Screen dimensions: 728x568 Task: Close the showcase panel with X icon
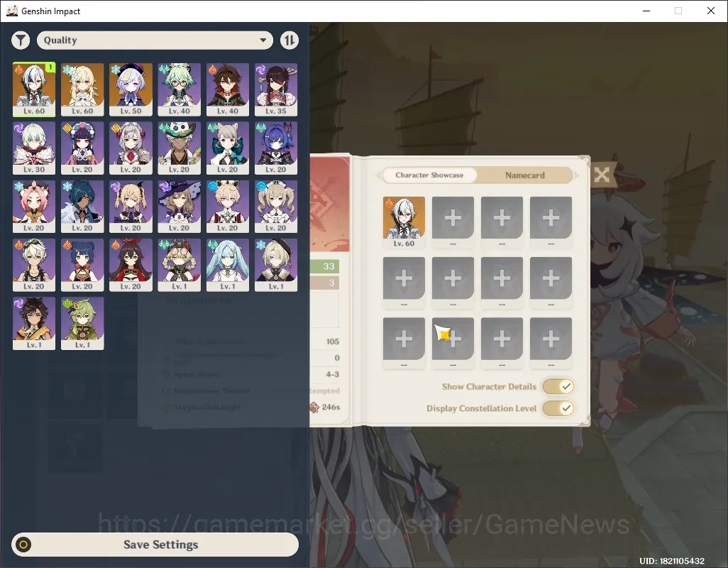pos(602,175)
